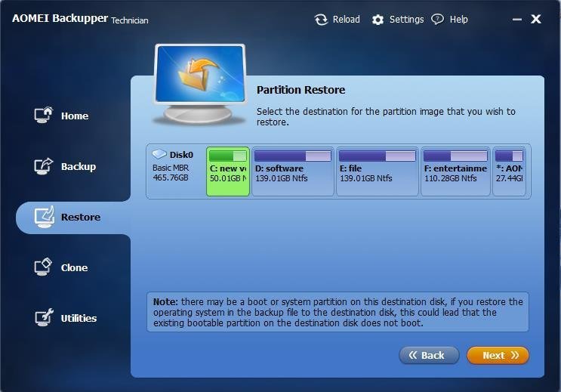
Task: Open Help from header text
Action: tap(458, 20)
